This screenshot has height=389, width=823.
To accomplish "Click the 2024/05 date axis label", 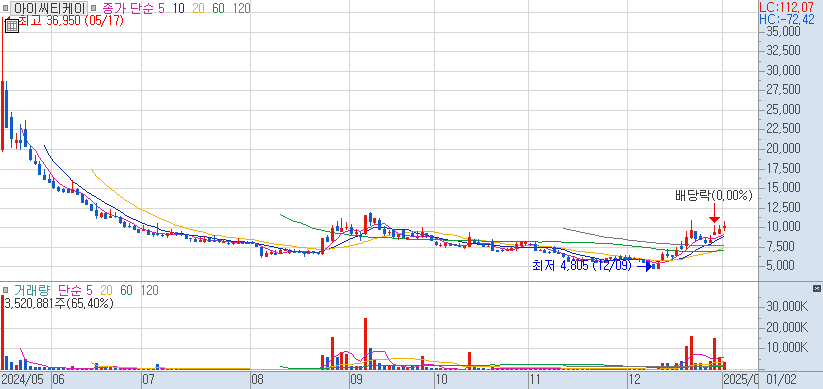I will point(24,380).
